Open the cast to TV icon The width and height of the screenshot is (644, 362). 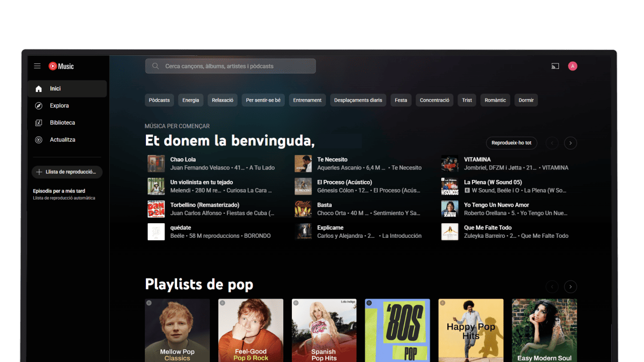[x=555, y=66]
